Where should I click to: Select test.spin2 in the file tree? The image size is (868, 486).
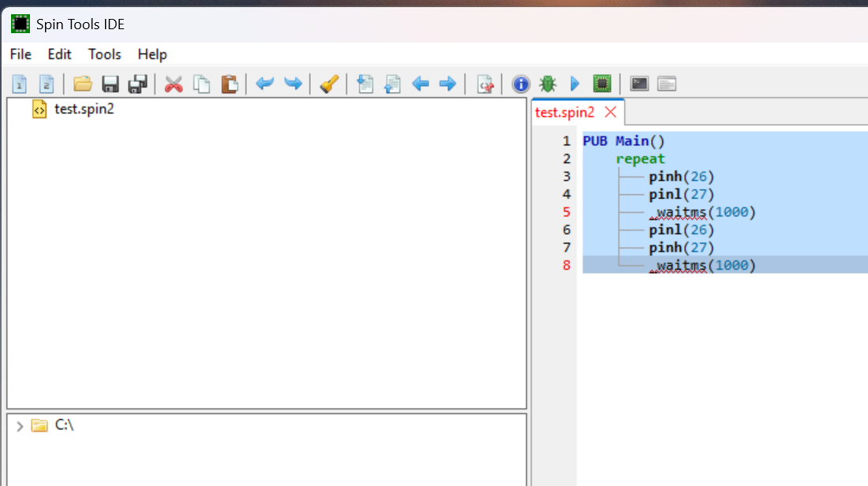[x=84, y=109]
